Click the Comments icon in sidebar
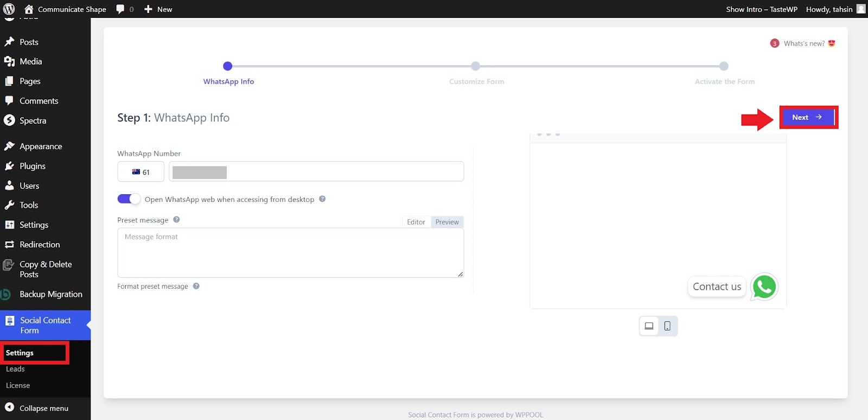 point(9,100)
